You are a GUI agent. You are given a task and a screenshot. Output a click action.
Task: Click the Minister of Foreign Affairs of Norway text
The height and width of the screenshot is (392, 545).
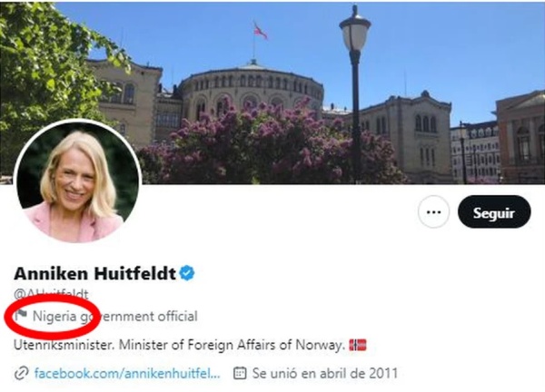[232, 345]
